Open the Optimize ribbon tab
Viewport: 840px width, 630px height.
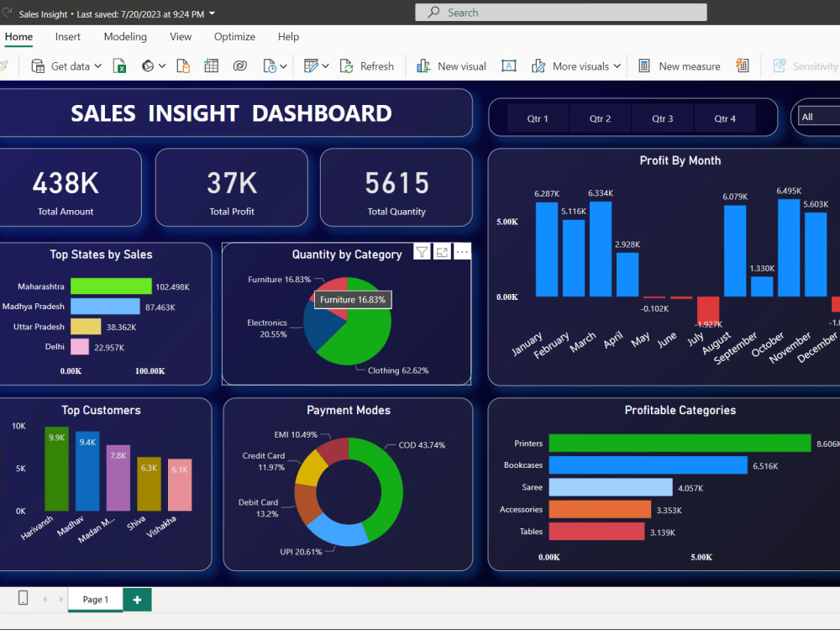tap(234, 36)
